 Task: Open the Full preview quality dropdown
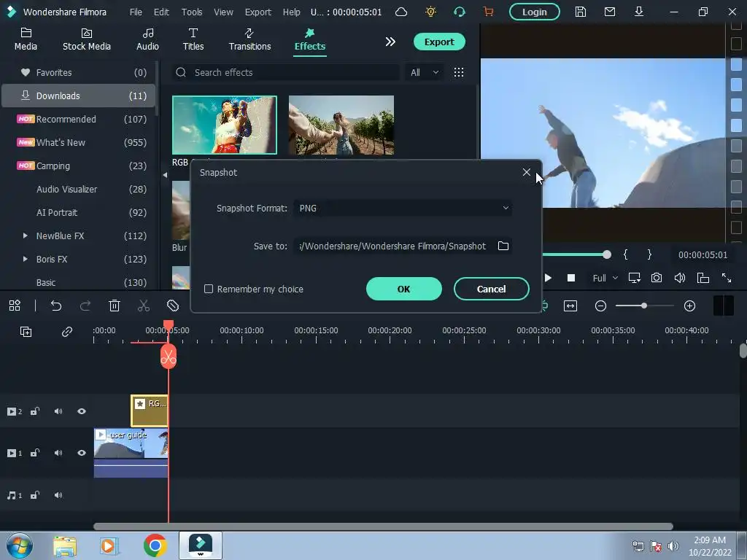pos(605,278)
